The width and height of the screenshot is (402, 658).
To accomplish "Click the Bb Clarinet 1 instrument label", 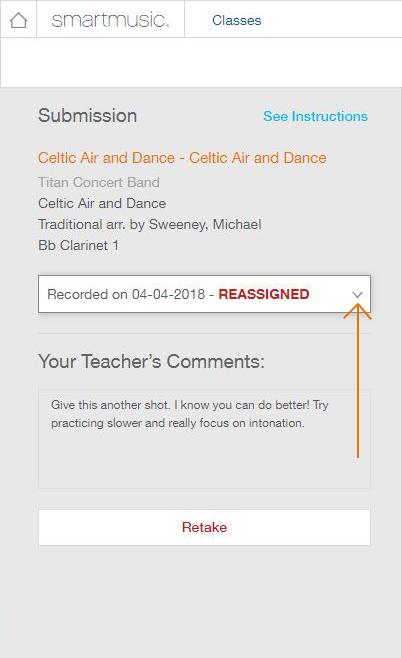I will click(78, 245).
